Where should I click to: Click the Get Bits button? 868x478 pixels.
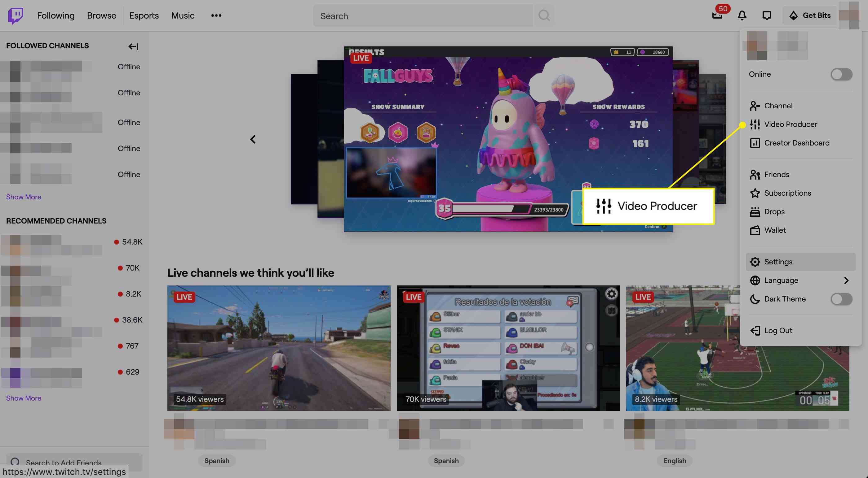[x=810, y=15]
